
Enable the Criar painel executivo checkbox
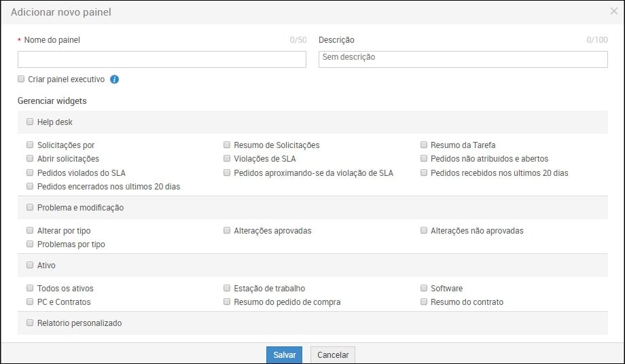(x=22, y=79)
